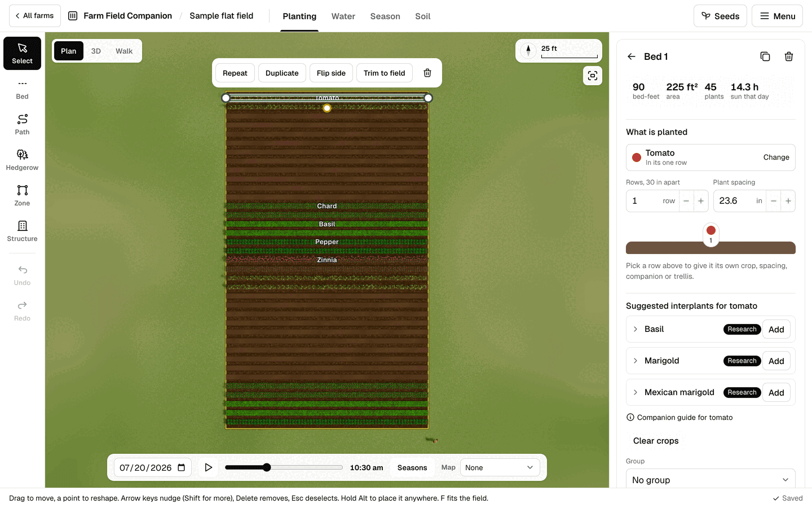This screenshot has width=812, height=508.
Task: Open the Planting tab
Action: 299,16
